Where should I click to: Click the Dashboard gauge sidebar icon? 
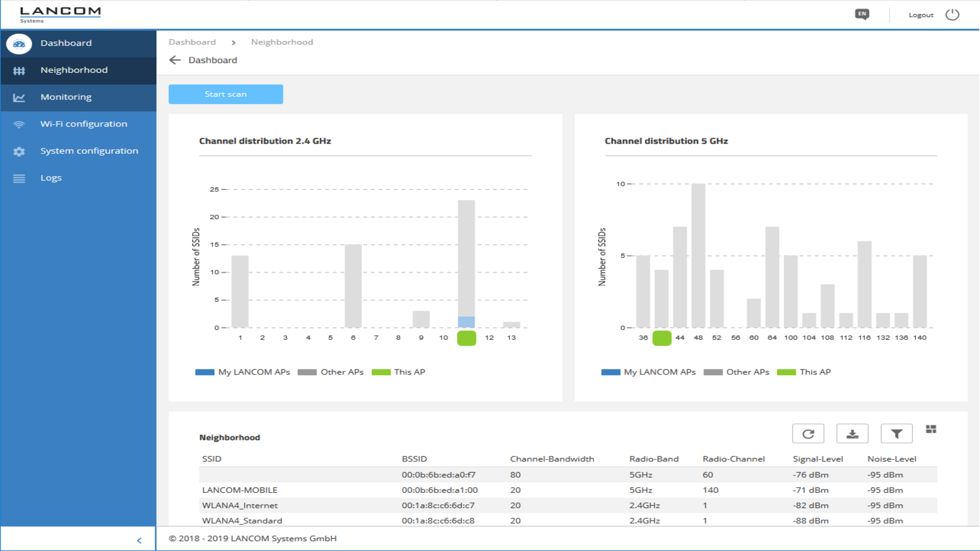click(x=19, y=44)
